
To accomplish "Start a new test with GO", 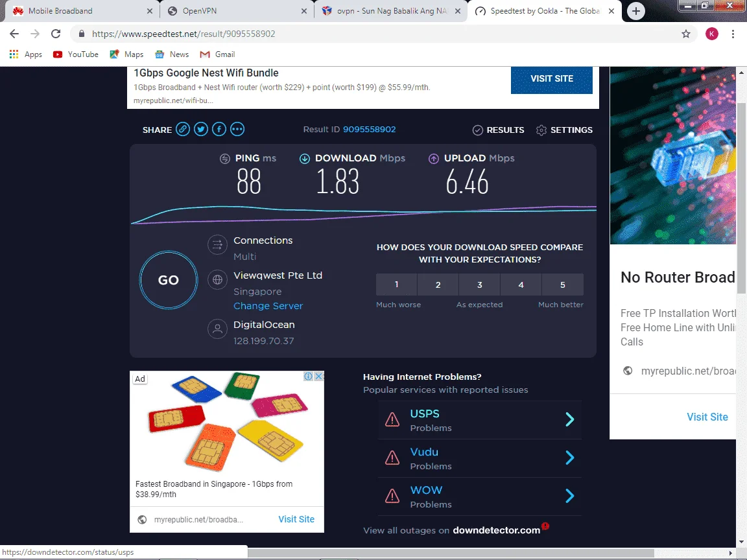I will click(x=169, y=280).
